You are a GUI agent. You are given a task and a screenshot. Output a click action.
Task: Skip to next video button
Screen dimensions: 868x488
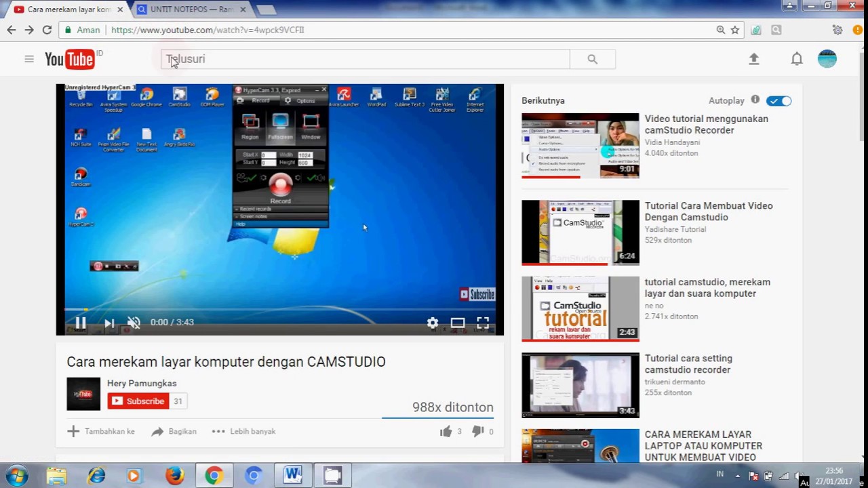(109, 323)
